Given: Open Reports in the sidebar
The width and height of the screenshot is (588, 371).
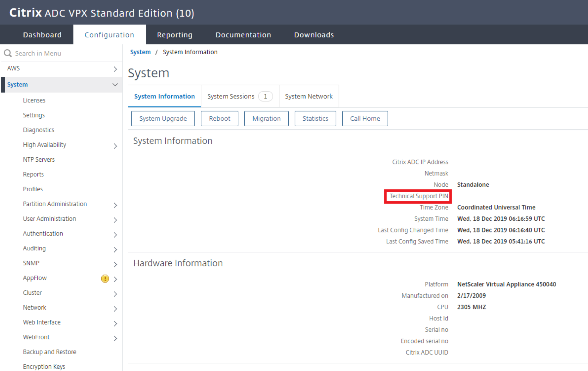Looking at the screenshot, I should point(33,174).
